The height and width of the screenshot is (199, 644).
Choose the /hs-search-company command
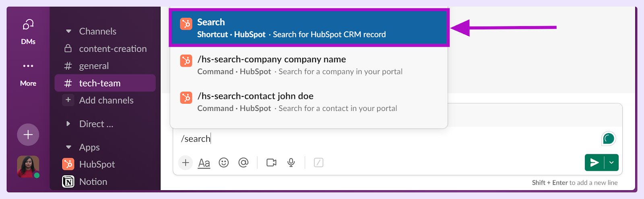click(309, 65)
